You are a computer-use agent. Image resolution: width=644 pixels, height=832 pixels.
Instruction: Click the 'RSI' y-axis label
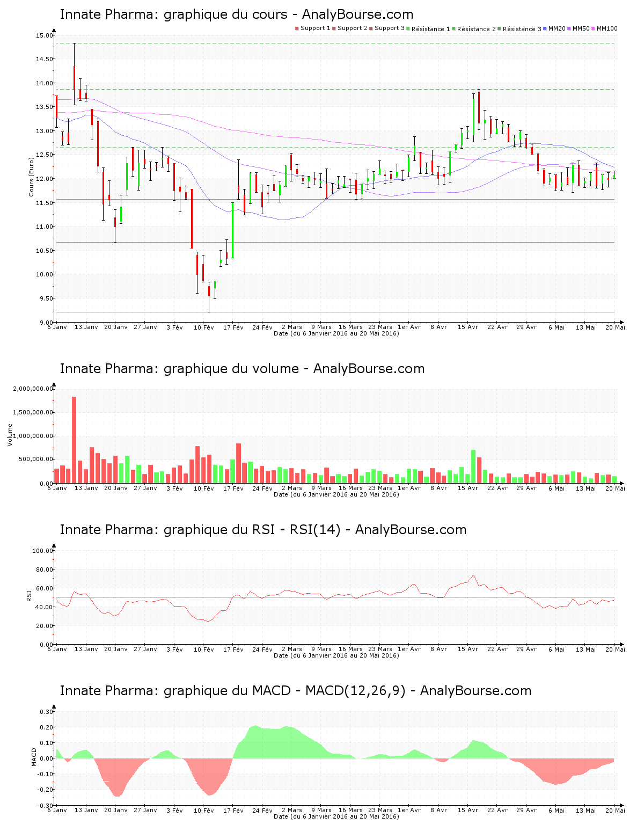[x=29, y=595]
